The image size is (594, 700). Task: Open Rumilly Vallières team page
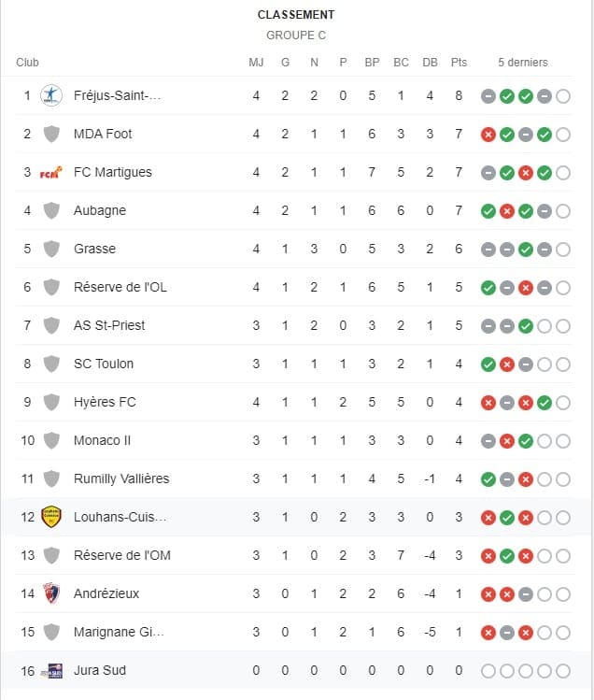tap(121, 479)
